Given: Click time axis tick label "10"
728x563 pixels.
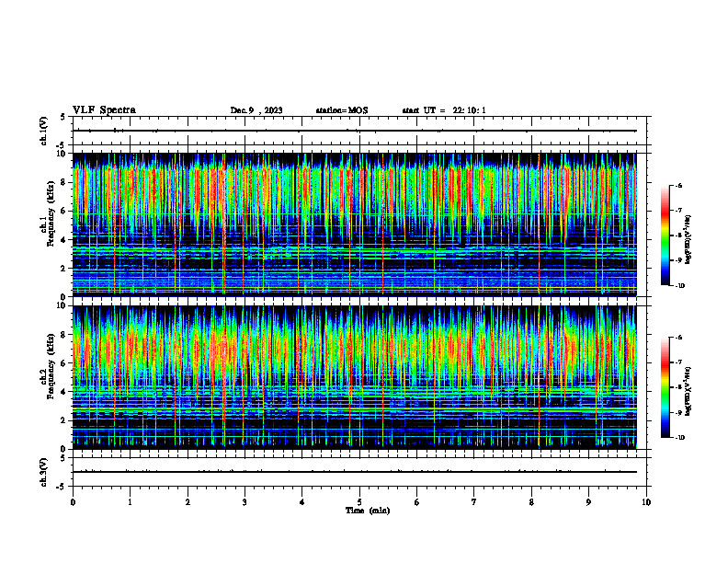Looking at the screenshot, I should click(646, 502).
